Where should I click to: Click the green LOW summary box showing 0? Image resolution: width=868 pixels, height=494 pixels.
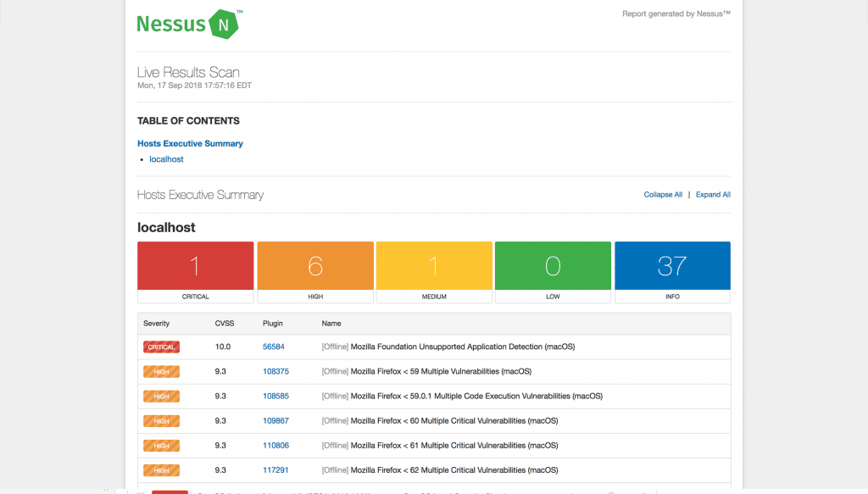coord(553,265)
